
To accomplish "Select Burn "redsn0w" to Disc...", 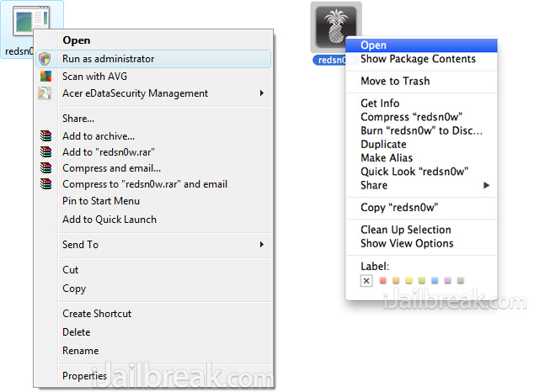I will coord(422,130).
